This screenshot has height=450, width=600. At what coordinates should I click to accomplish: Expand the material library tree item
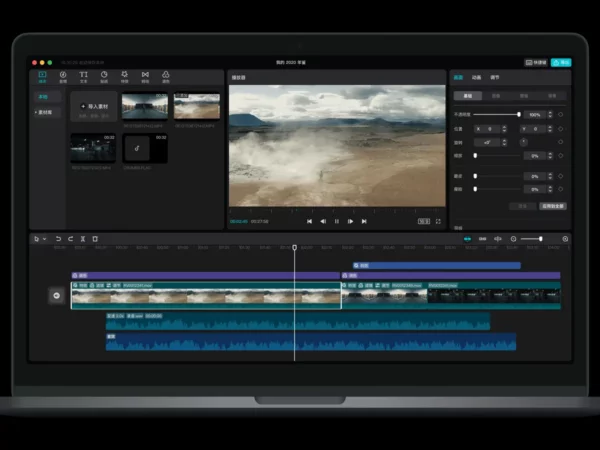click(43, 112)
